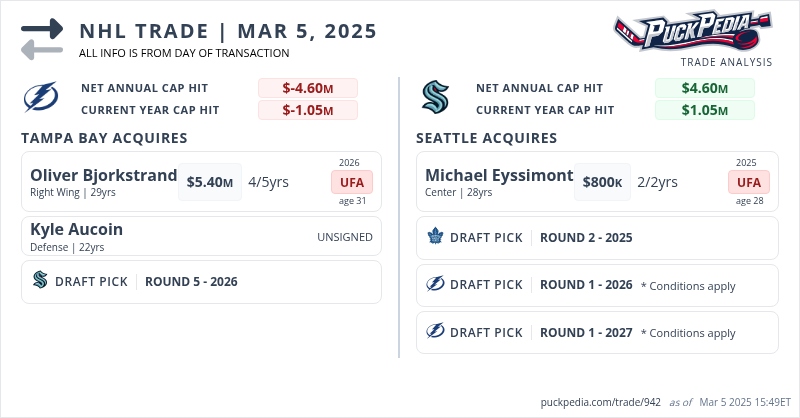Click Eyssimont's $800K cap hit box
800x418 pixels.
coord(602,182)
